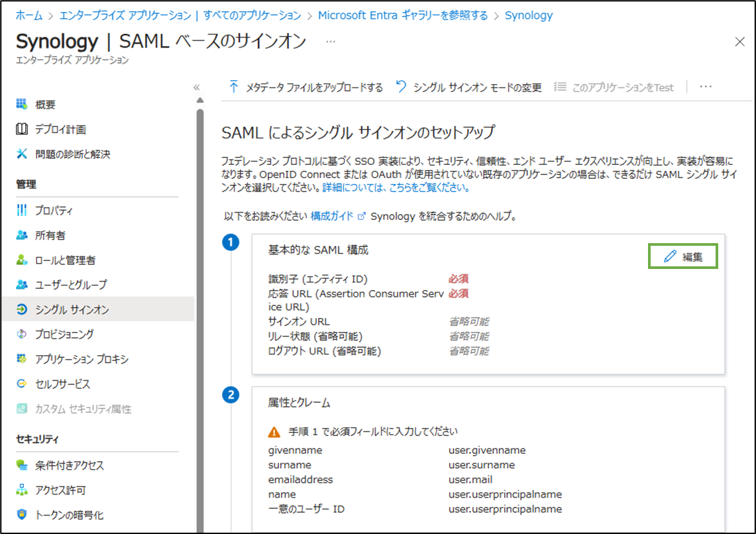
Task: Open toolbar overflow ellipsis menu
Action: tap(706, 87)
